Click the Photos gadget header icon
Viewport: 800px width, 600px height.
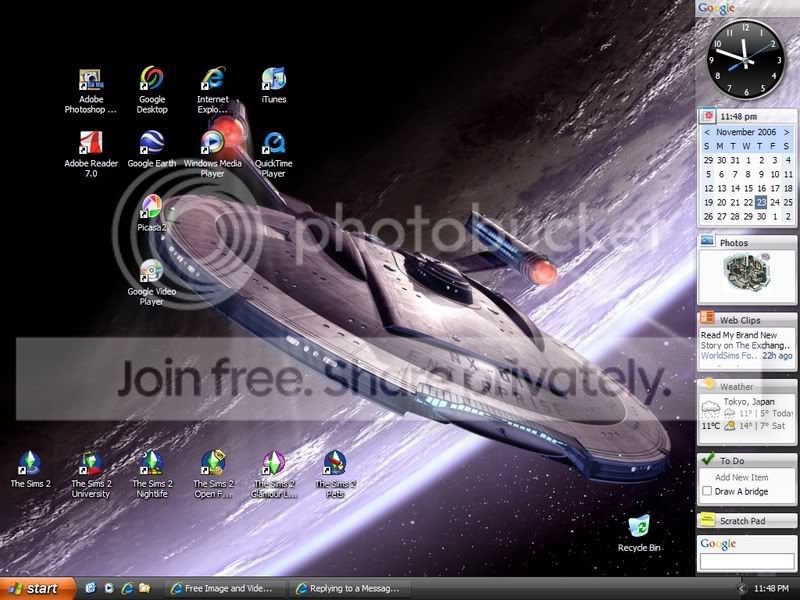[x=707, y=241]
